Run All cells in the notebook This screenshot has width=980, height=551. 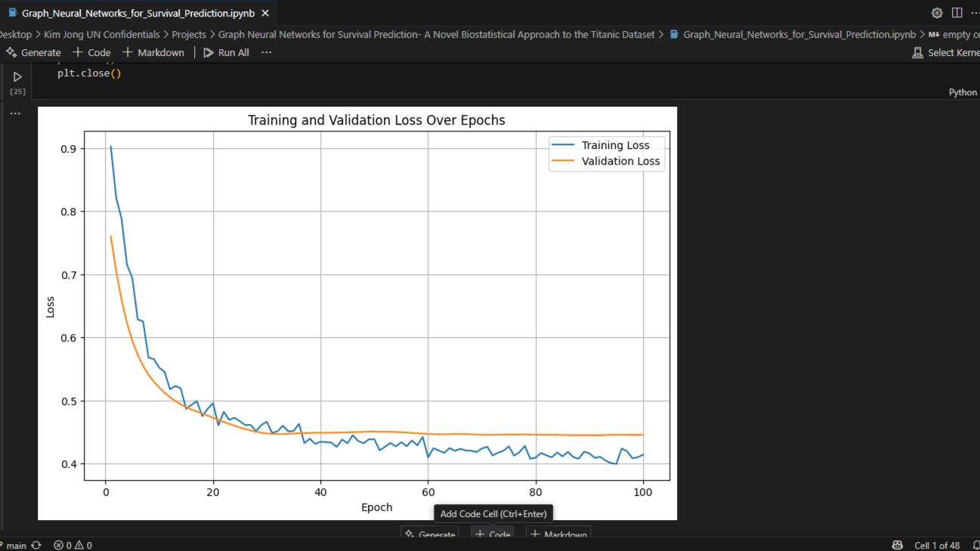point(226,52)
